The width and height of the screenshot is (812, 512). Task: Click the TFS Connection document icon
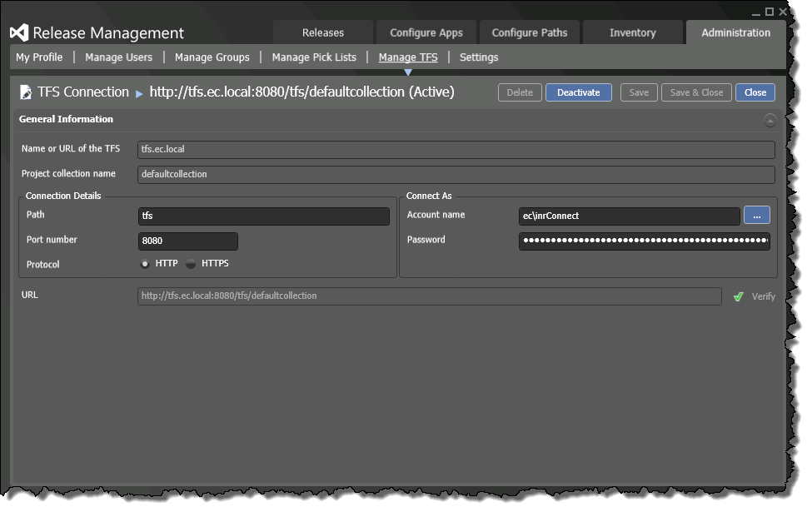point(26,92)
